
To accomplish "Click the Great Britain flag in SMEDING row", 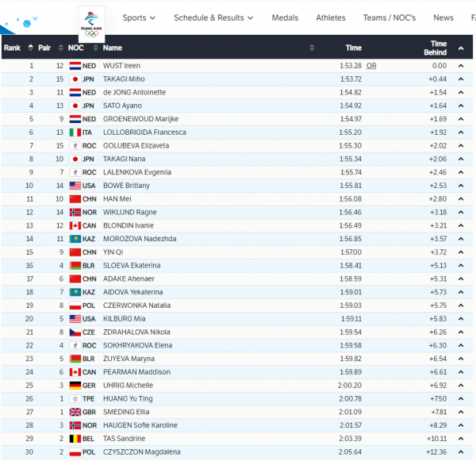I will (x=75, y=412).
